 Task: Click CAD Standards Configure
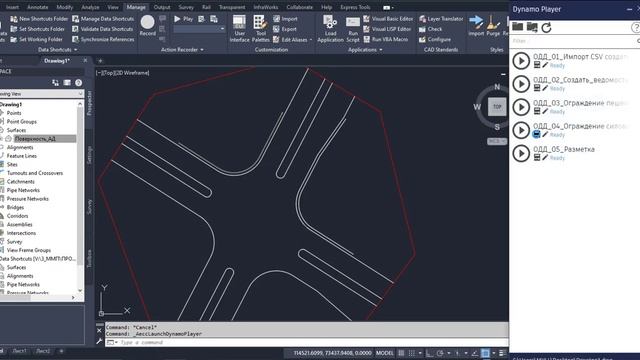435,39
